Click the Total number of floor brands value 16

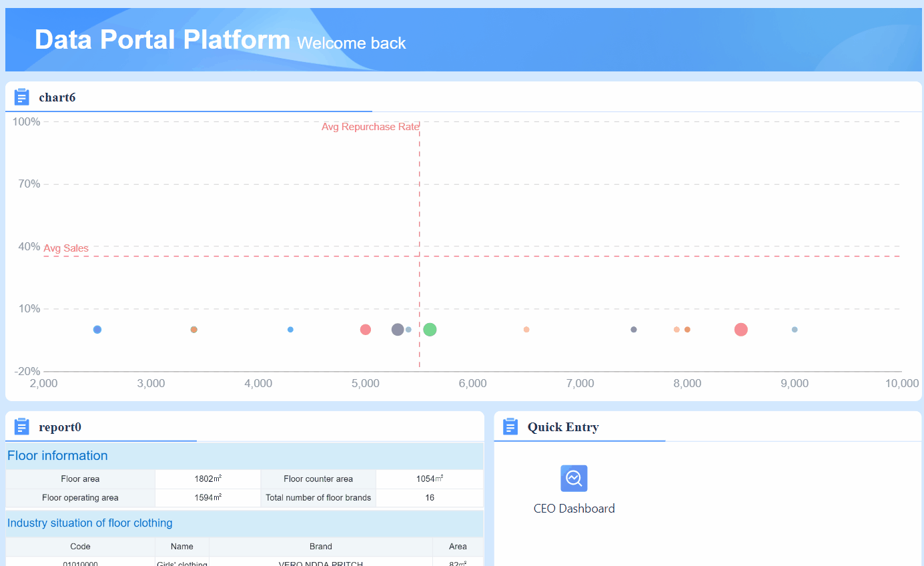point(430,497)
